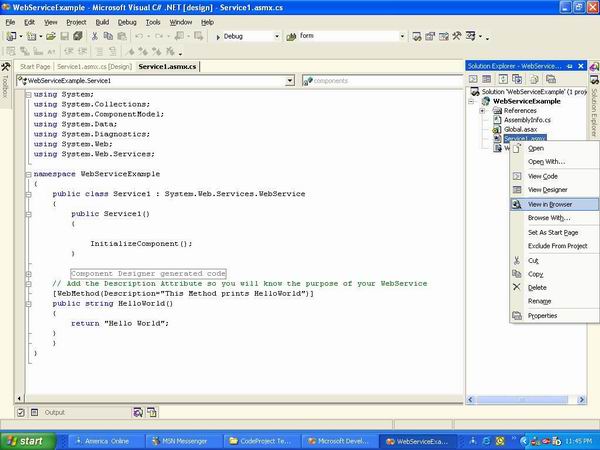Open the Debug configuration dropdown

tap(277, 36)
